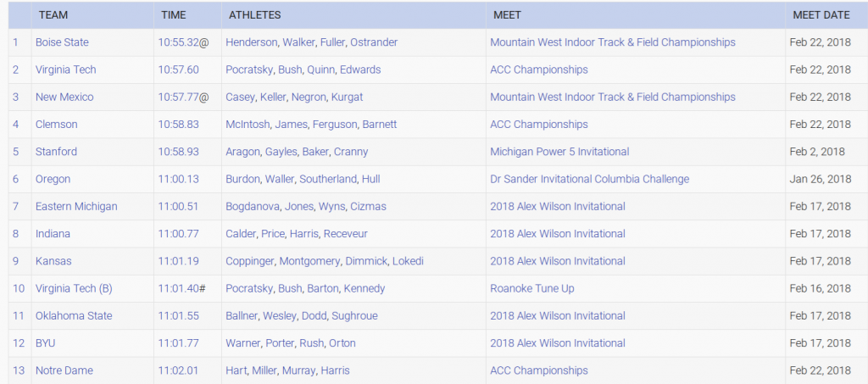Open the Dr Sander Invitational Columbia Challenge meet
868x384 pixels.
590,179
